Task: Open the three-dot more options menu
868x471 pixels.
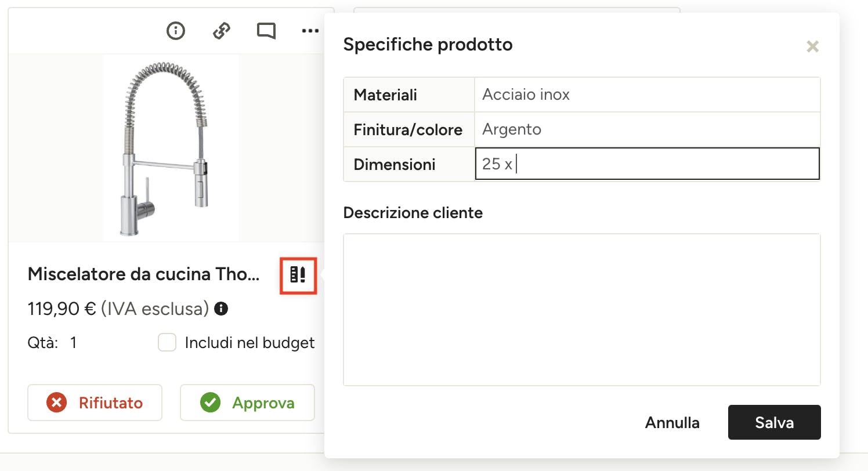Action: click(x=310, y=31)
